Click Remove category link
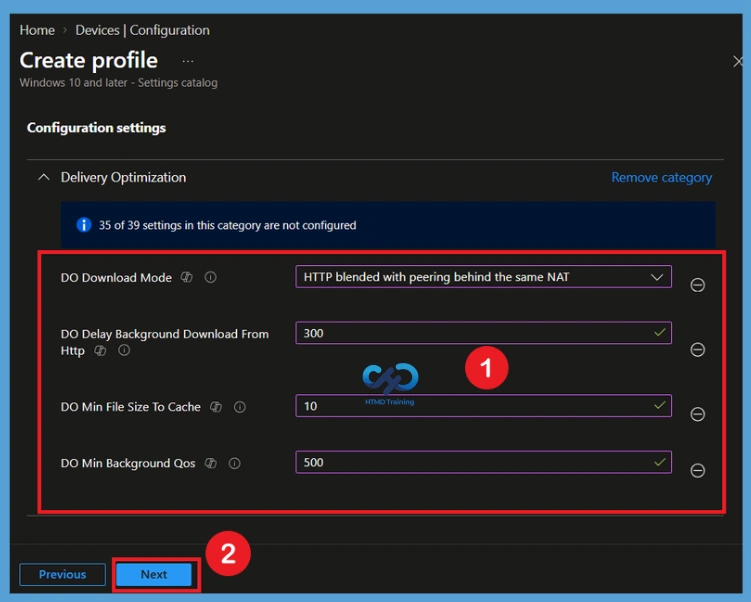 (661, 178)
